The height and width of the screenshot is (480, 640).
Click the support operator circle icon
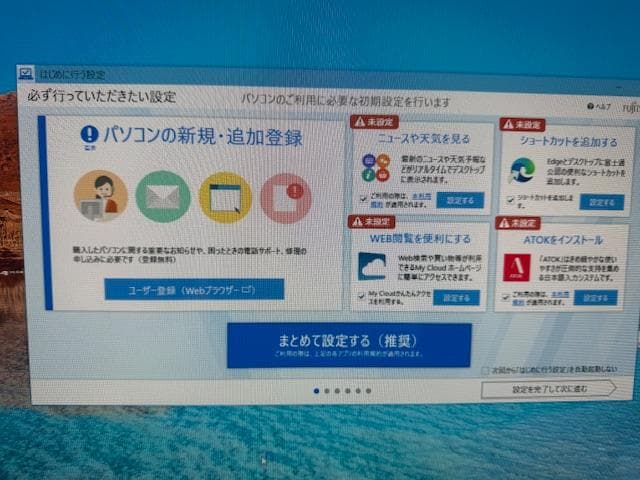(101, 196)
